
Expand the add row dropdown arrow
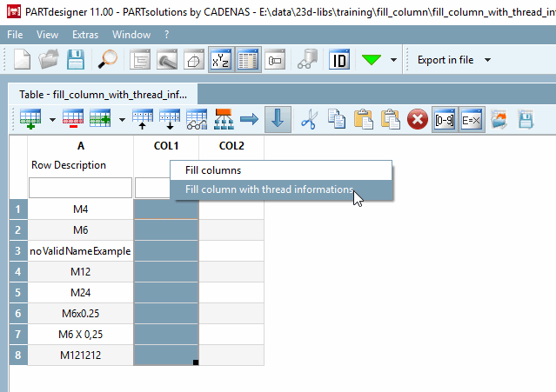pyautogui.click(x=52, y=120)
